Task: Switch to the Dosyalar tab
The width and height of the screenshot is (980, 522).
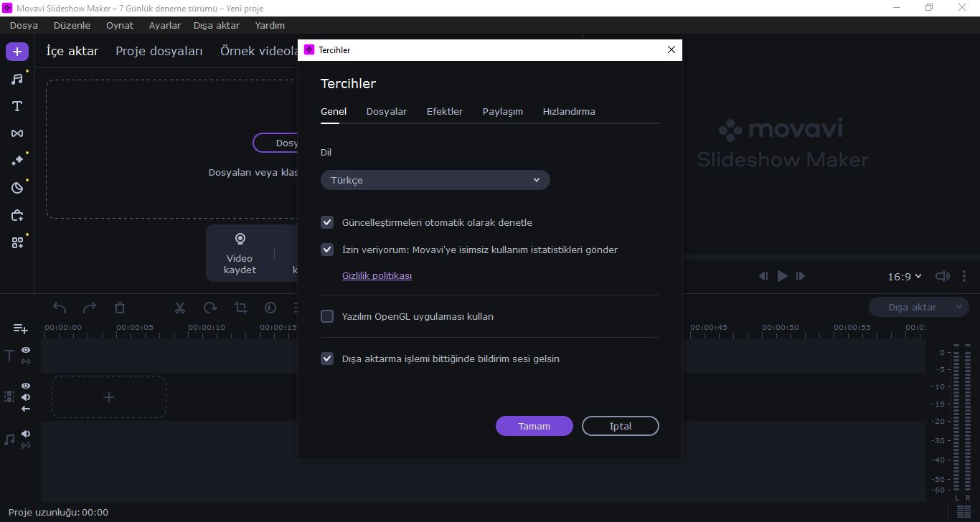Action: (x=387, y=111)
